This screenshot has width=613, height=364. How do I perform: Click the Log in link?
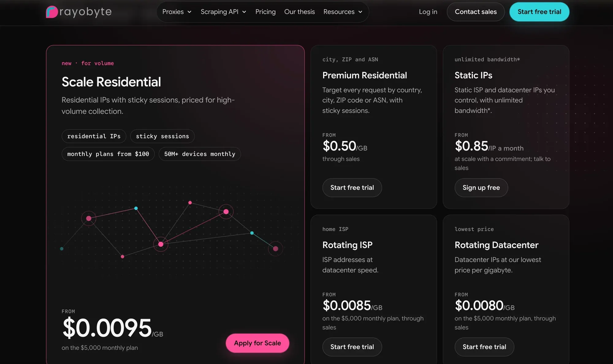coord(428,12)
